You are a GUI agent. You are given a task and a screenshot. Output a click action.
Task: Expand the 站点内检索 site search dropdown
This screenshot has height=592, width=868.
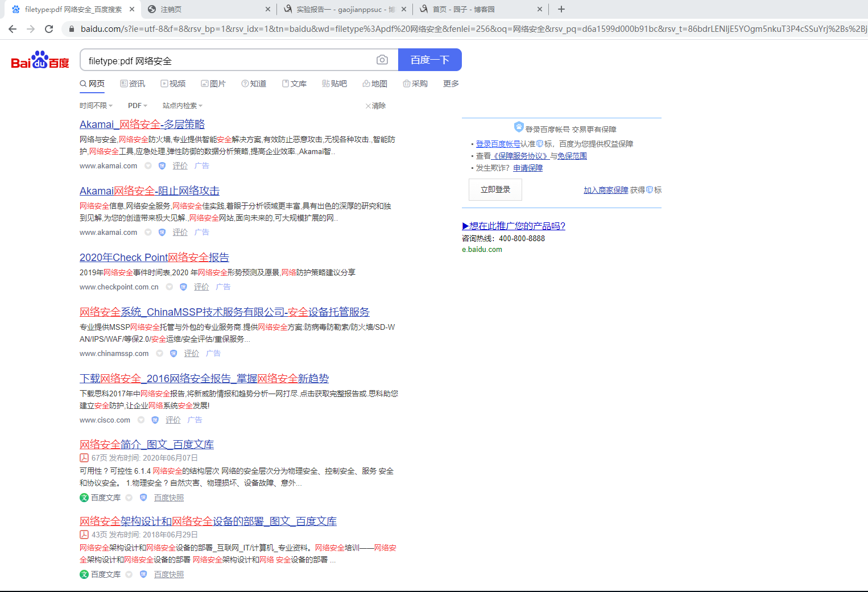click(x=183, y=106)
